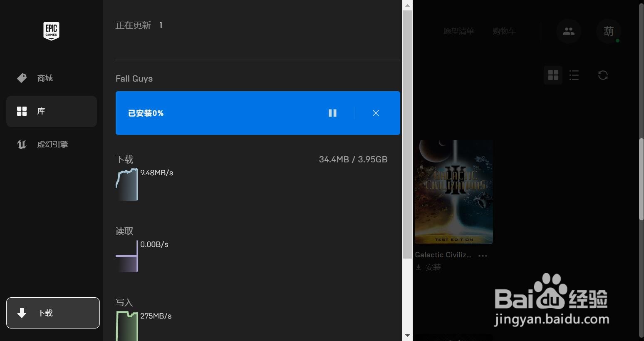Click the 9.48MB/s download speed value

click(x=157, y=173)
